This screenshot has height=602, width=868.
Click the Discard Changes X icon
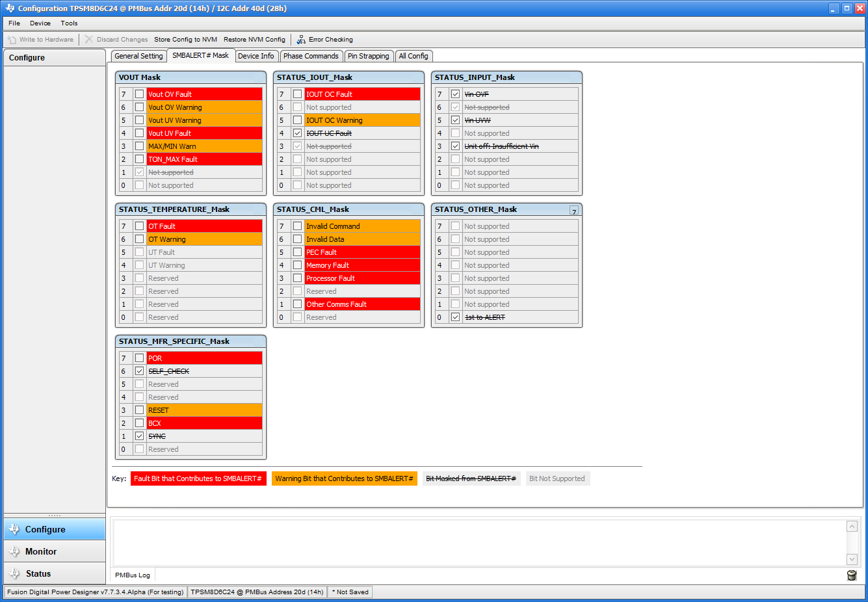[88, 39]
